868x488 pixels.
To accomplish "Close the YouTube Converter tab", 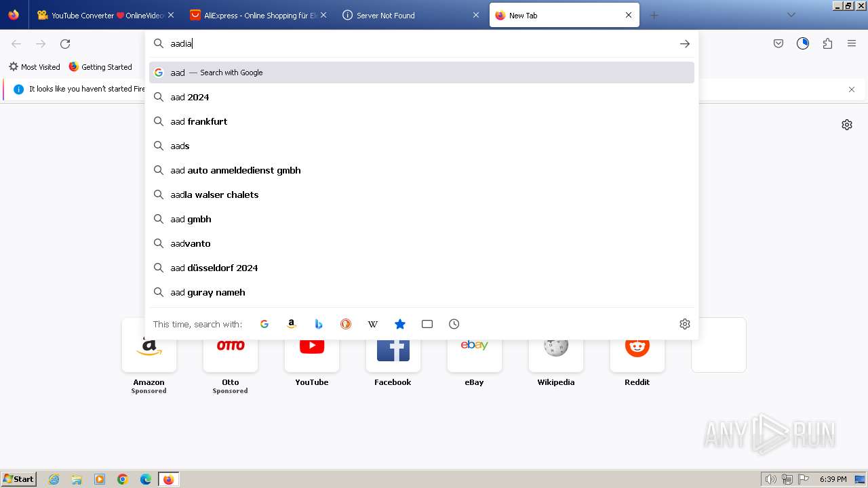I will pyautogui.click(x=171, y=15).
